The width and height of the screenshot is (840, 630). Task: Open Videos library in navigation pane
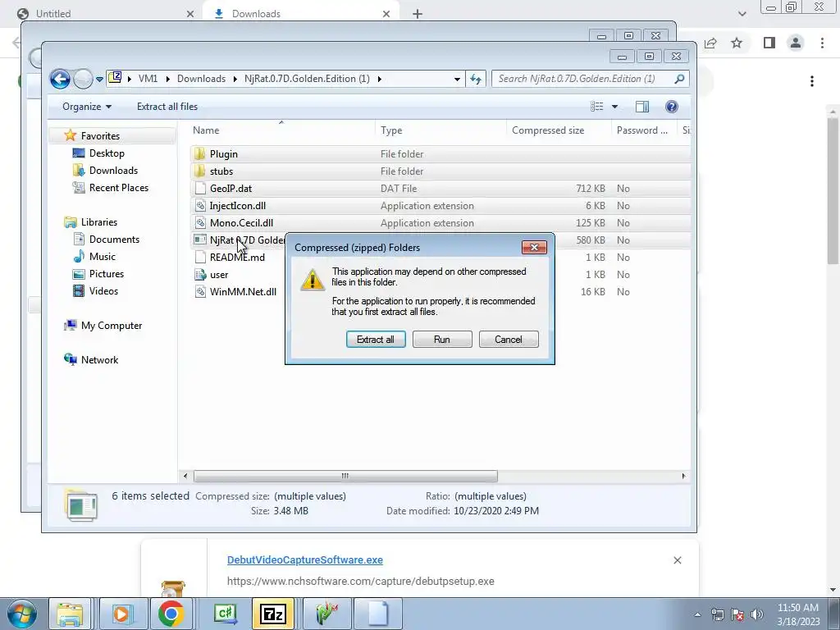(103, 291)
